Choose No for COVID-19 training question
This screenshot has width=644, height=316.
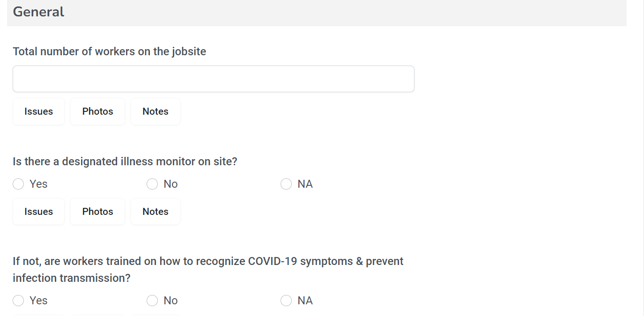coord(152,301)
